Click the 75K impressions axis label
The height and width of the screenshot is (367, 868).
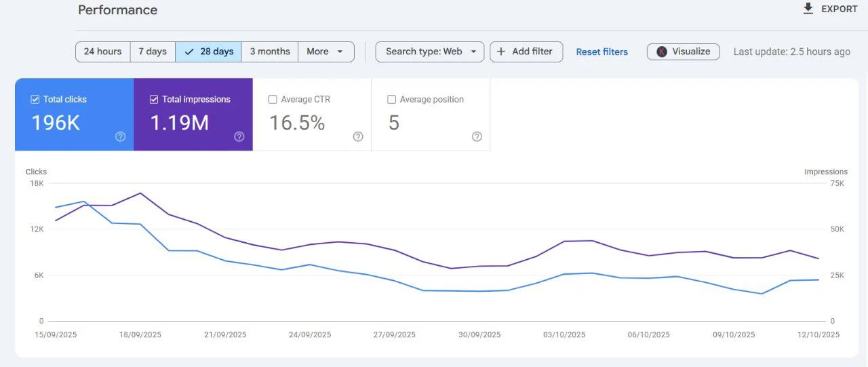[837, 183]
